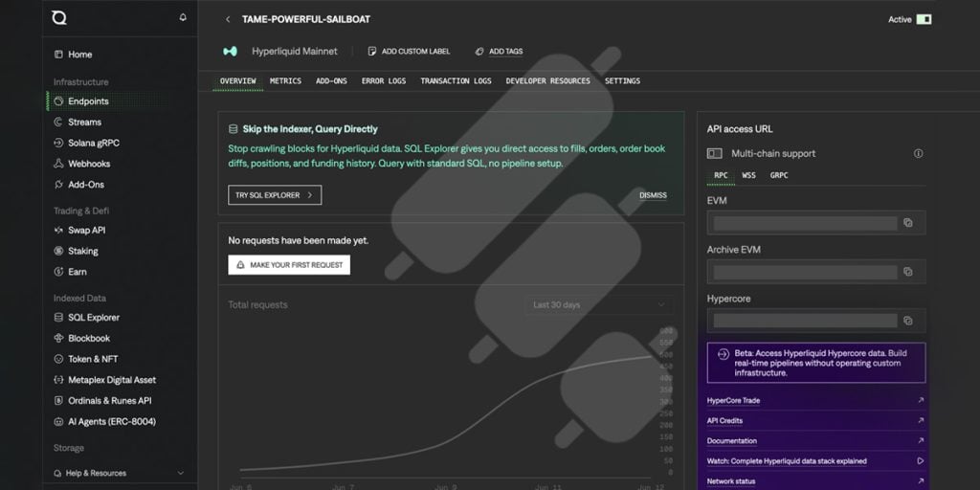Open Add-Ons in the sidebar
Image resolution: width=980 pixels, height=490 pixels.
pyautogui.click(x=79, y=185)
